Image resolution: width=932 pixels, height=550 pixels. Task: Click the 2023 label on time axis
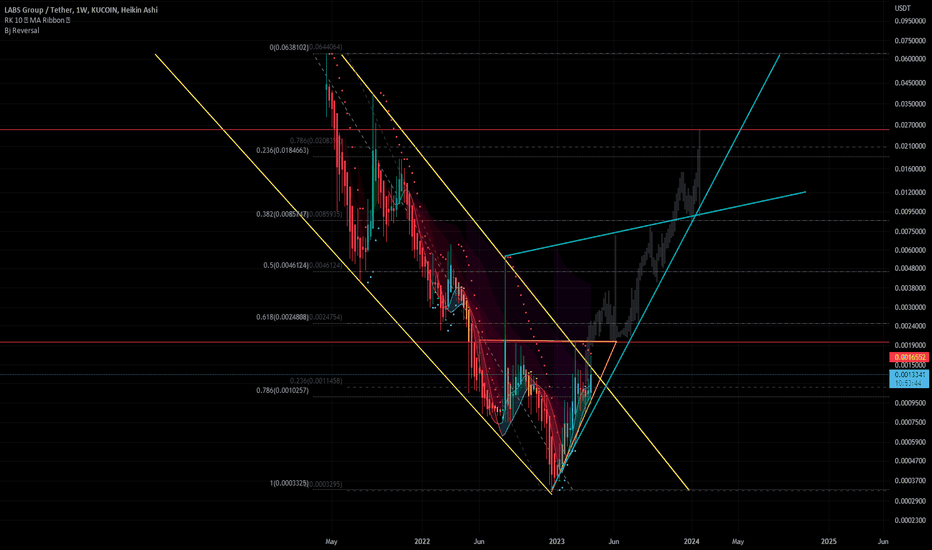[x=556, y=542]
